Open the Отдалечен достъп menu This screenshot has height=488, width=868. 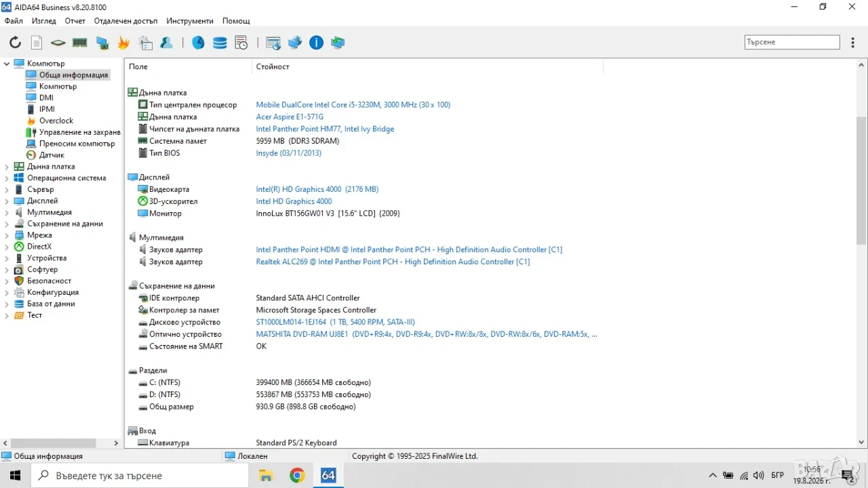(125, 21)
